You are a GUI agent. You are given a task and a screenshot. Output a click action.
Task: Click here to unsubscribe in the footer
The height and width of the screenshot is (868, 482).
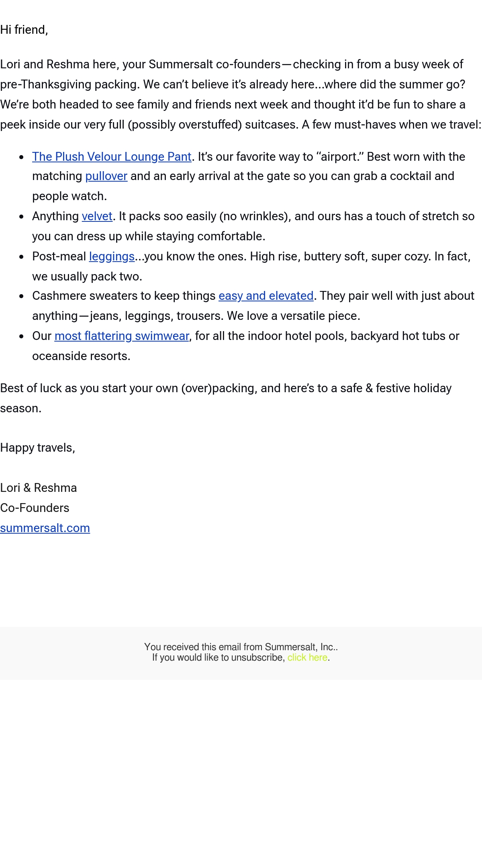[307, 657]
